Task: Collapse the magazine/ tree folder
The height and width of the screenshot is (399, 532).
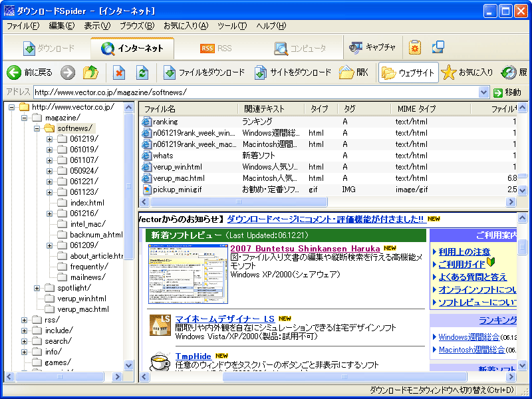Action: (25, 118)
